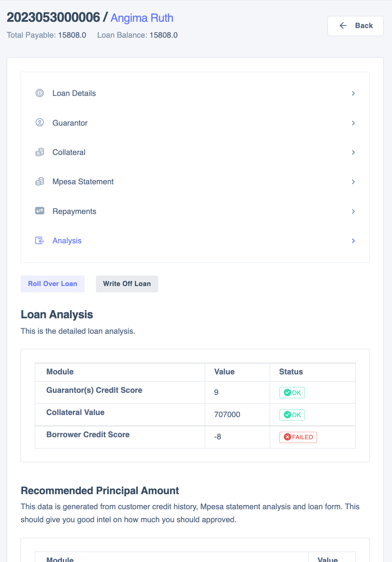
Task: Expand the Loan Details chevron
Action: click(353, 93)
